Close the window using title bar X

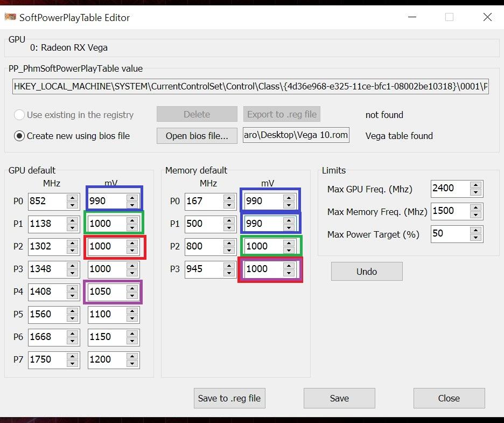click(x=487, y=17)
